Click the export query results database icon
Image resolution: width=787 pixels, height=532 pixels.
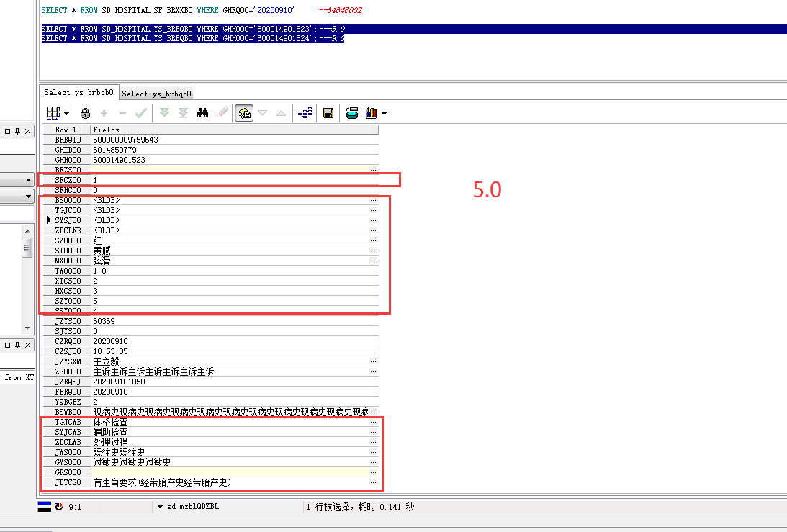click(x=352, y=113)
